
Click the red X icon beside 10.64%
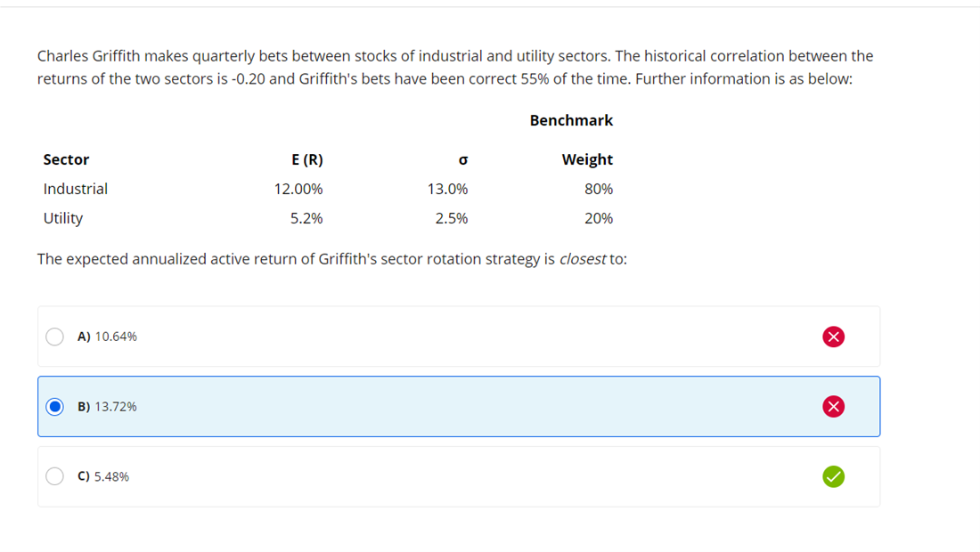tap(833, 337)
